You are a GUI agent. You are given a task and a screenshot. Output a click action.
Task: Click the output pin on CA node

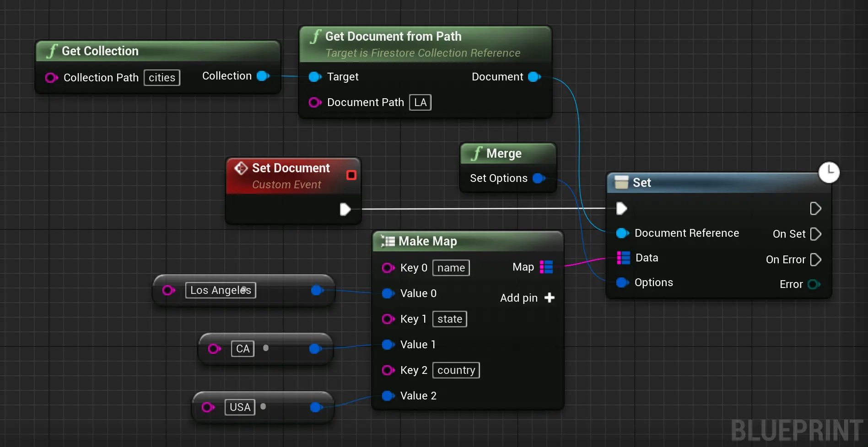[315, 349]
